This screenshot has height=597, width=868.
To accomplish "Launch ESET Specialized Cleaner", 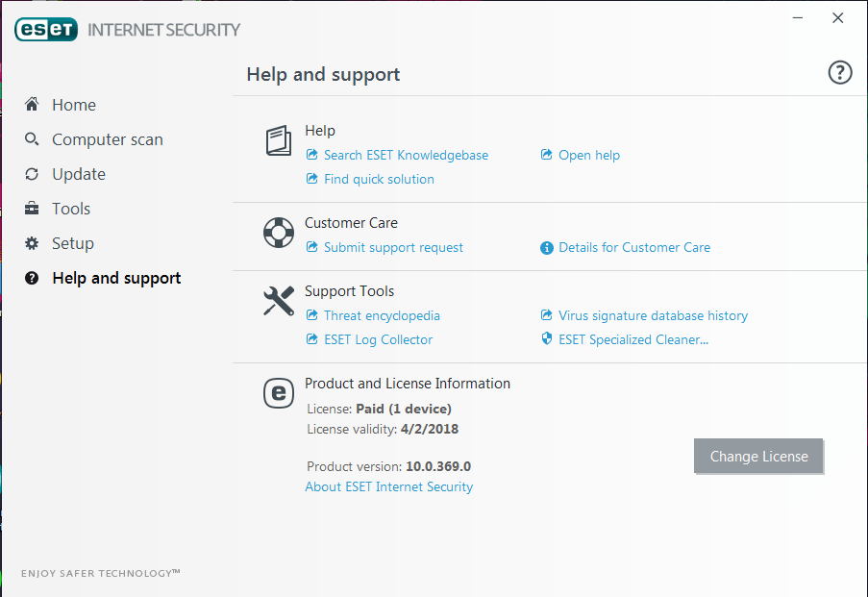I will (632, 339).
